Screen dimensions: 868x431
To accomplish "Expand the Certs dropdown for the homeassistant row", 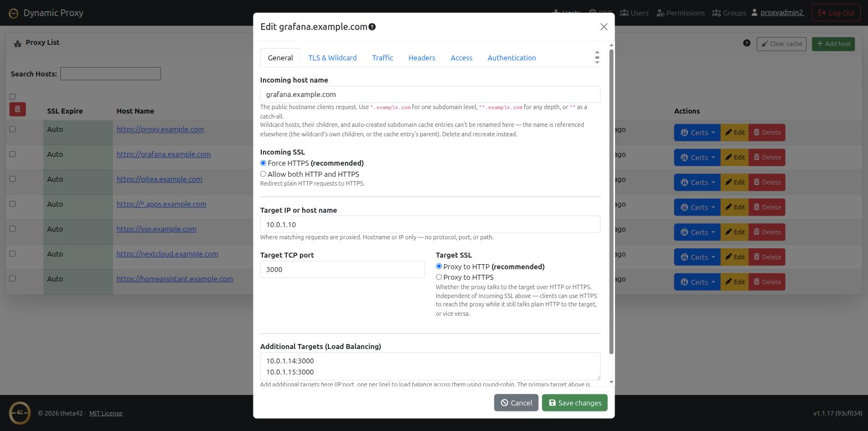I will pos(697,282).
